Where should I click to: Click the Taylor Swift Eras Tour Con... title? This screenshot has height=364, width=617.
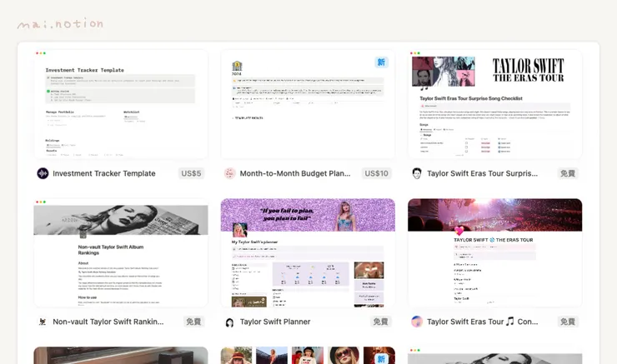(483, 322)
